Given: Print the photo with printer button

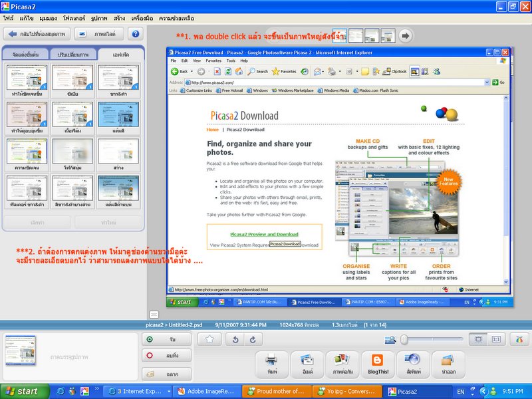Looking at the screenshot, I should tap(272, 364).
